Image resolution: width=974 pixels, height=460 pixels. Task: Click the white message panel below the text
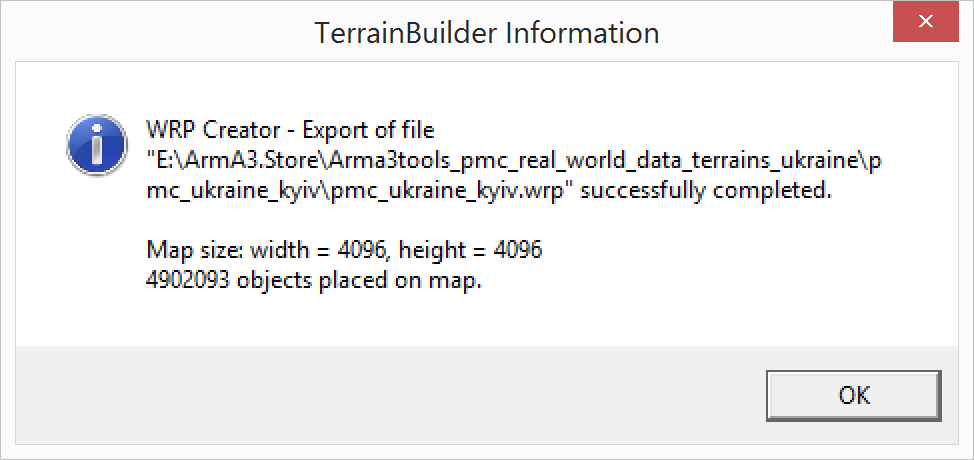coord(486,320)
